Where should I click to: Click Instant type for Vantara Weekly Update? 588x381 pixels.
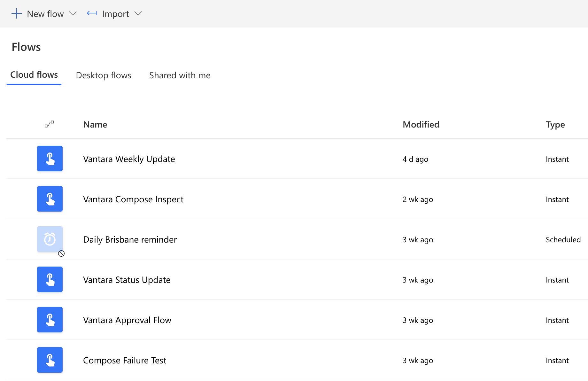click(557, 159)
